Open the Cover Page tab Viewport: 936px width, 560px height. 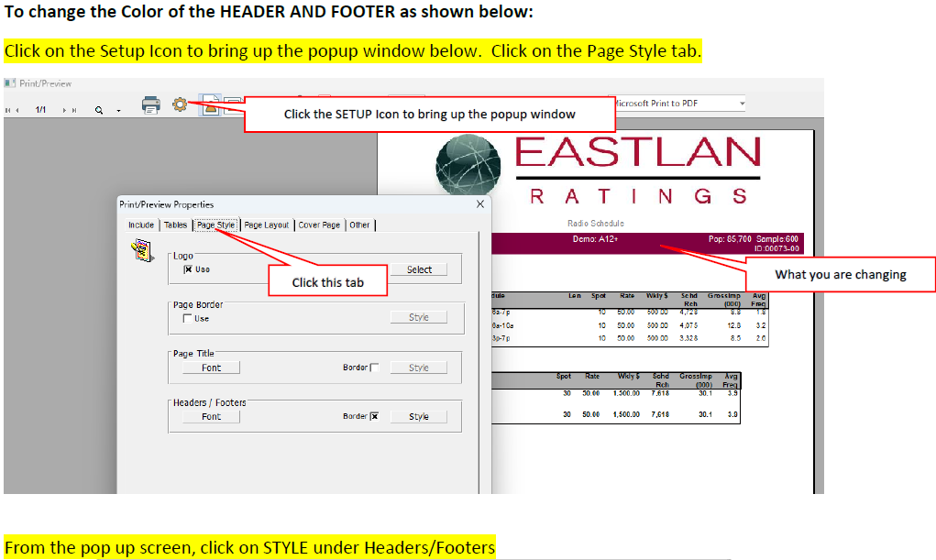(319, 225)
